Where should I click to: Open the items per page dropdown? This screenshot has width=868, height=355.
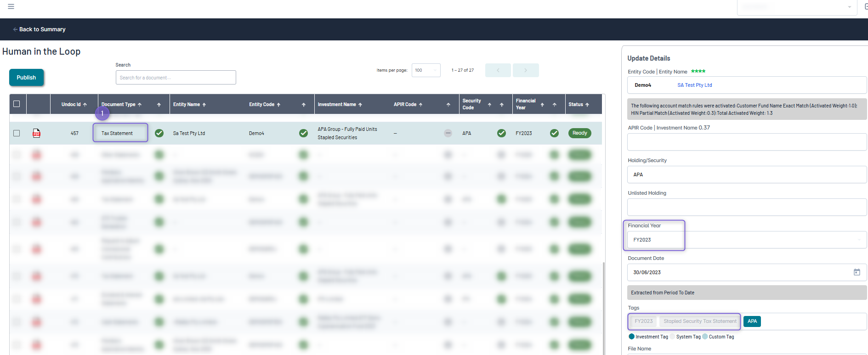point(426,70)
